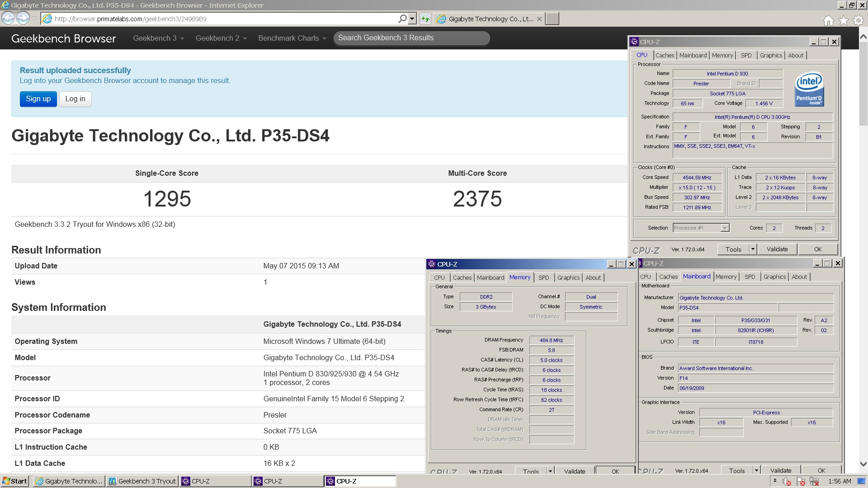This screenshot has width=868, height=488.
Task: Click the 484.8 MHz DRAM frequency value
Action: tap(552, 340)
